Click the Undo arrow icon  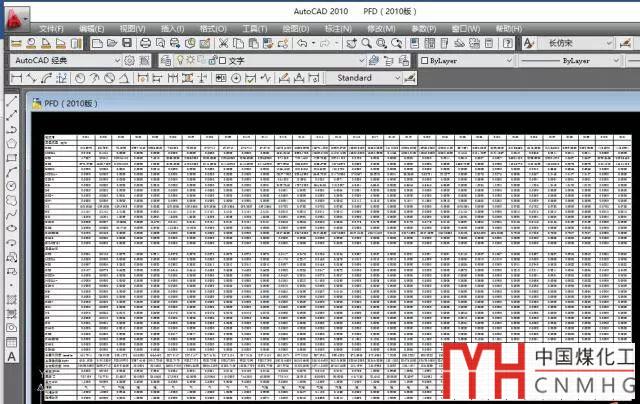point(302,43)
